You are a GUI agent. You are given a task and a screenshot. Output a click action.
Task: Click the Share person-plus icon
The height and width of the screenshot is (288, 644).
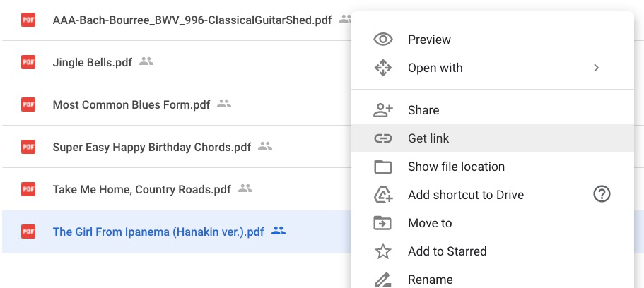click(x=382, y=110)
